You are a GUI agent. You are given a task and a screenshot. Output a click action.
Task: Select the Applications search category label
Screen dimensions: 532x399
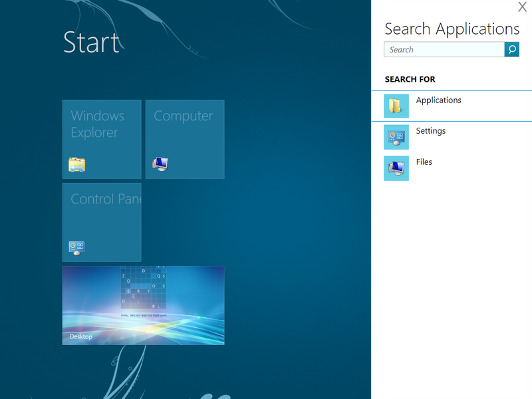tap(438, 100)
